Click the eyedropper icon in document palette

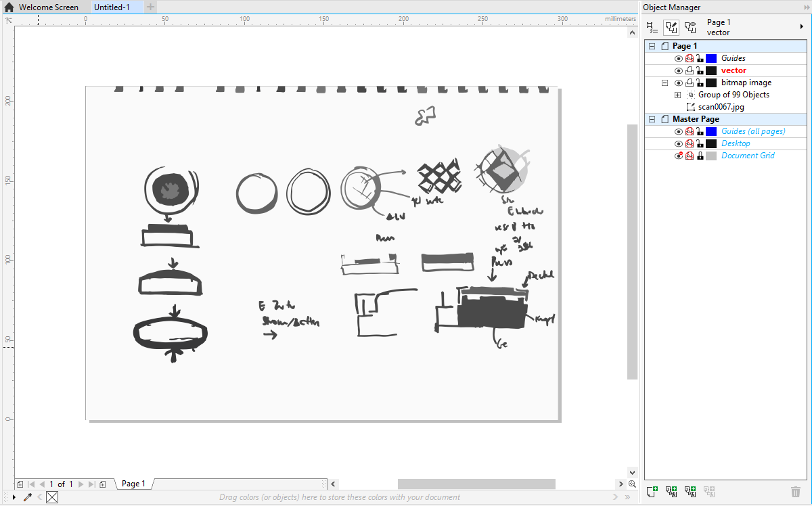tap(28, 497)
